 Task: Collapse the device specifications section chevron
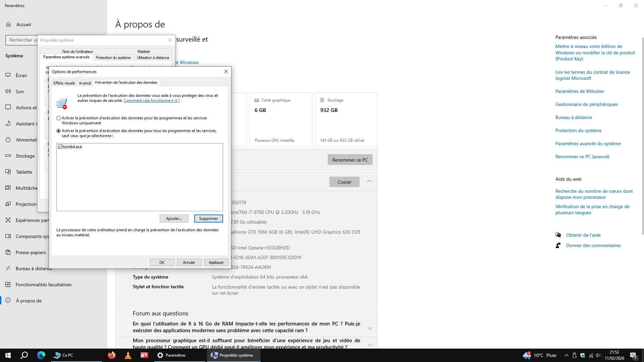point(369,181)
